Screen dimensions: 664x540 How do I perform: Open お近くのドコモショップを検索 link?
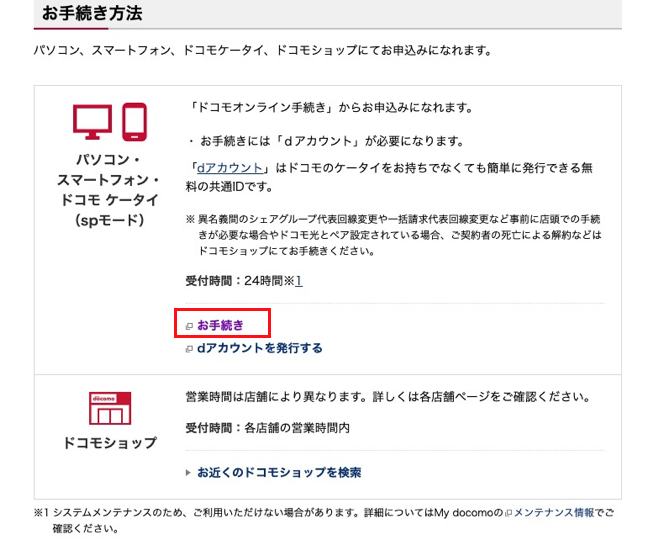[279, 472]
